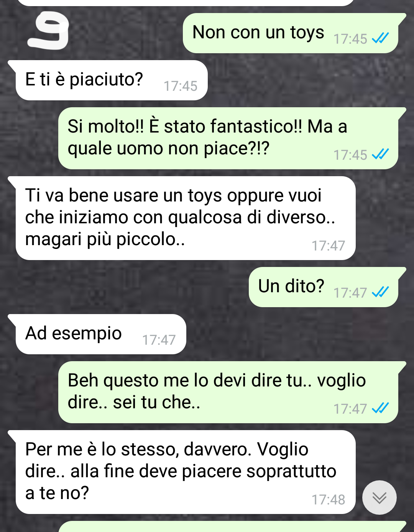This screenshot has width=414, height=532.
Task: Click the 17:47 timestamp beside "Ad esempio"
Action: point(159,340)
